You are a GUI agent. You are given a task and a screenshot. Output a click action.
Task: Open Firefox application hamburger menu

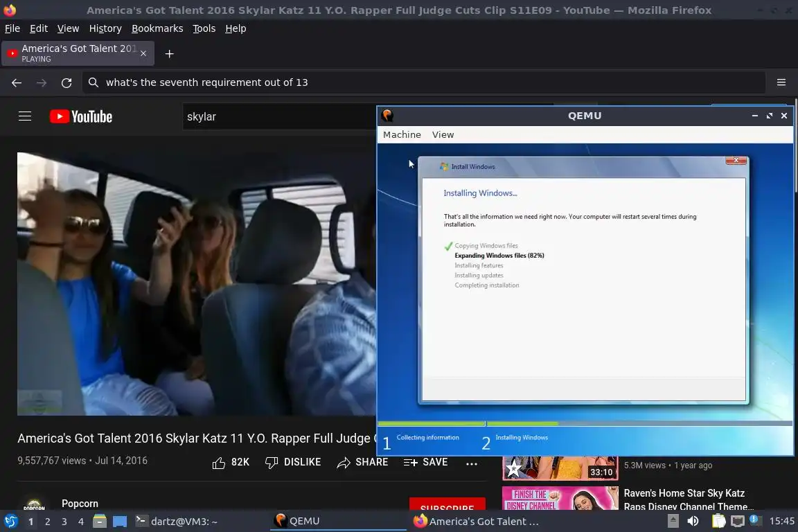click(781, 82)
